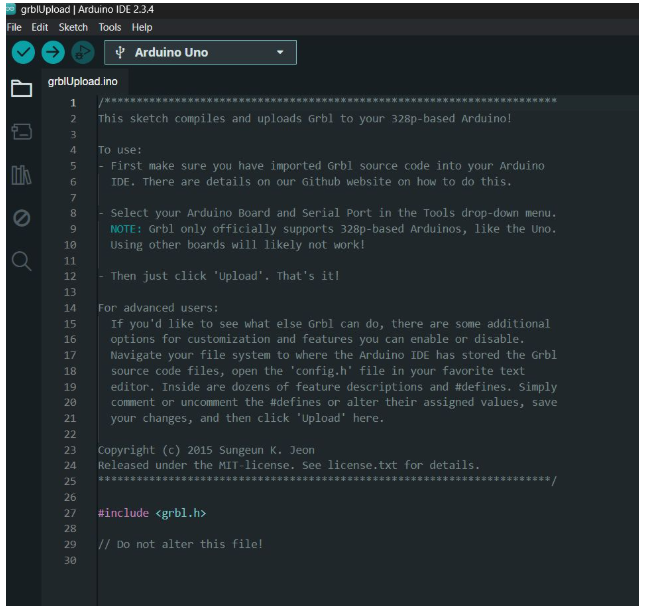Open the Debug panel sidebar icon

[x=21, y=218]
